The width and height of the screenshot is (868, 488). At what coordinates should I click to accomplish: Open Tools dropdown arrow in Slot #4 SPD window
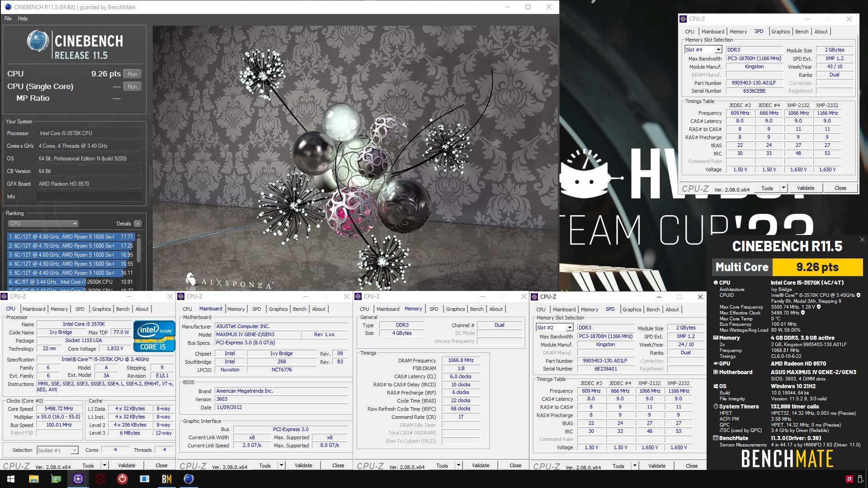pos(783,188)
